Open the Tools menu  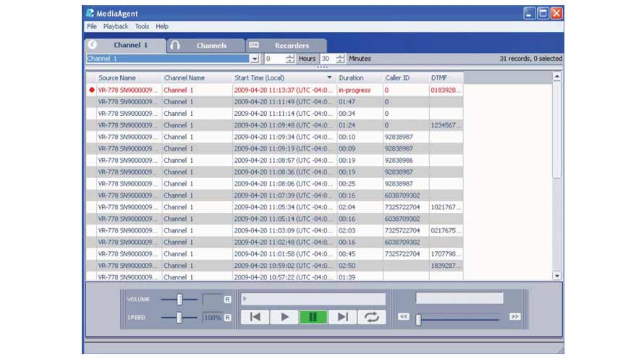(142, 26)
